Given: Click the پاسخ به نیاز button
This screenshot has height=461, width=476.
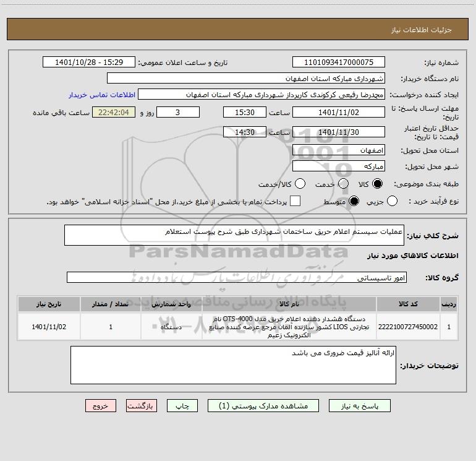Looking at the screenshot, I should (x=360, y=406).
